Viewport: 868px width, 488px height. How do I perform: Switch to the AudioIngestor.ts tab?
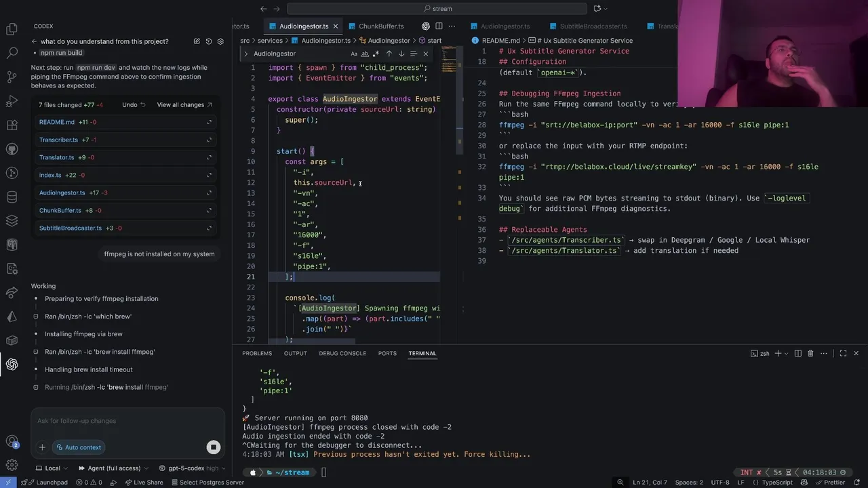pyautogui.click(x=298, y=26)
